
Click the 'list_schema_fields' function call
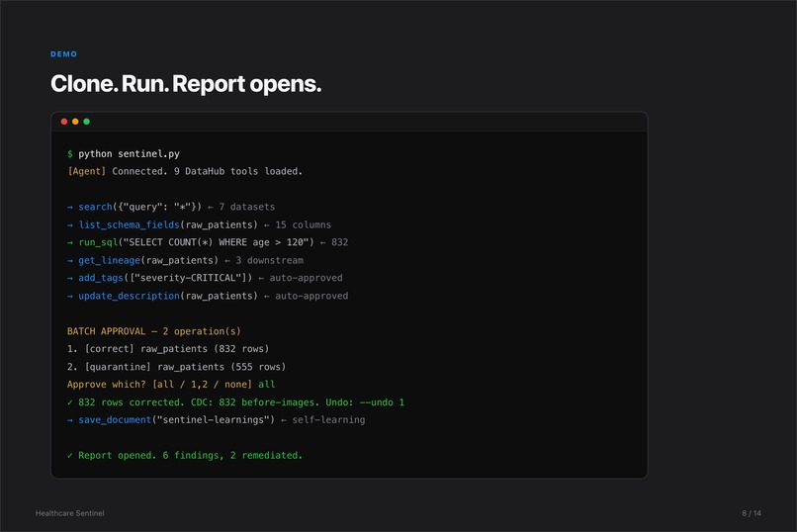tap(130, 224)
